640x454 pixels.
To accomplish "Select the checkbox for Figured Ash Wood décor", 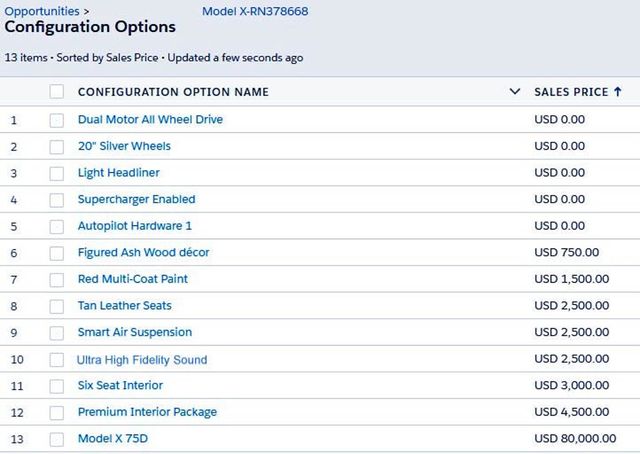I will 57,253.
